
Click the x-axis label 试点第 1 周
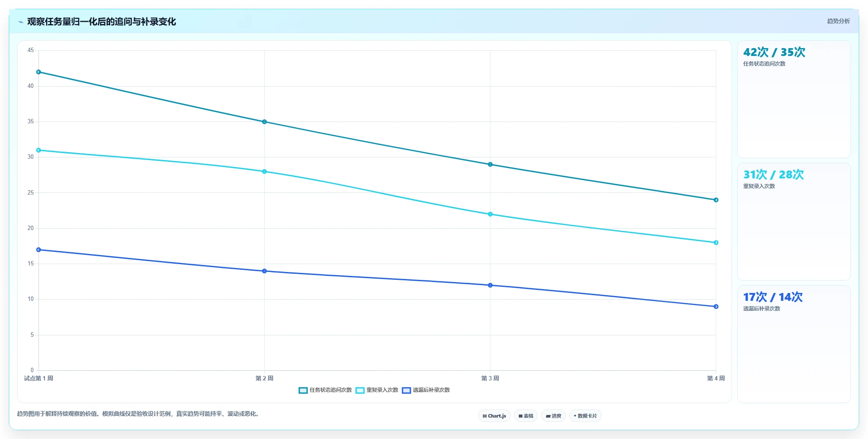pos(38,378)
